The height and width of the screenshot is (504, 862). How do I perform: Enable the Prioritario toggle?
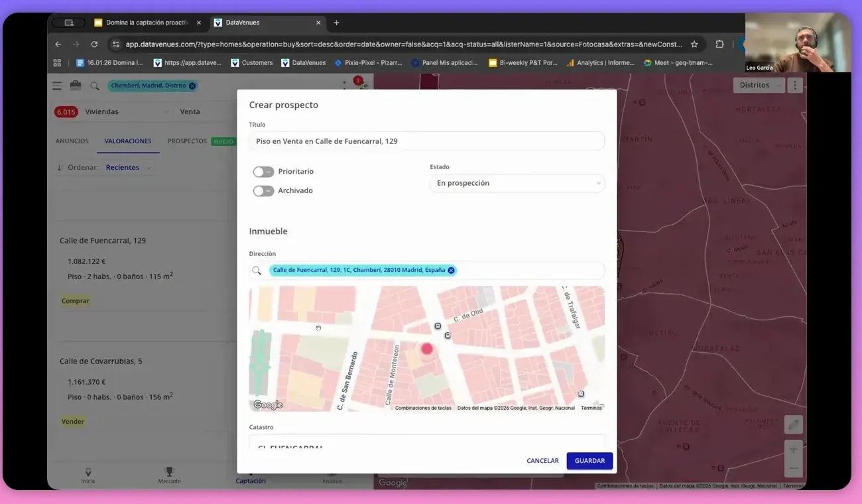click(263, 172)
